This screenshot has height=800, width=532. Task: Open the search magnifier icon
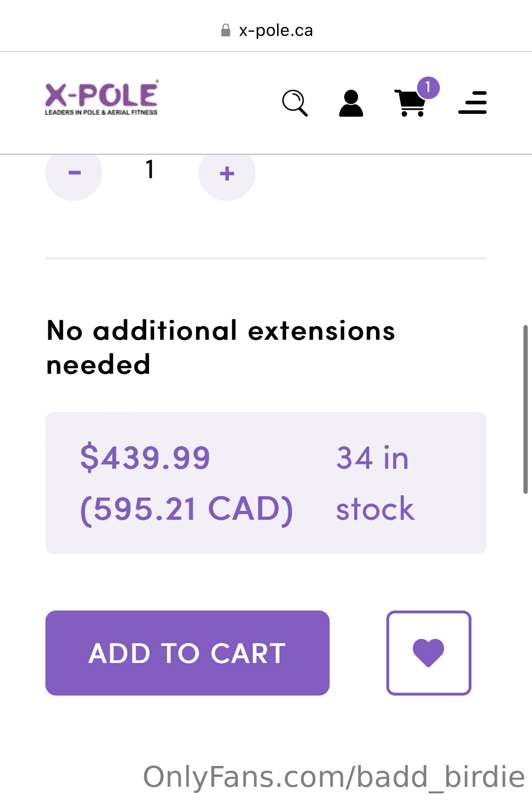(295, 103)
